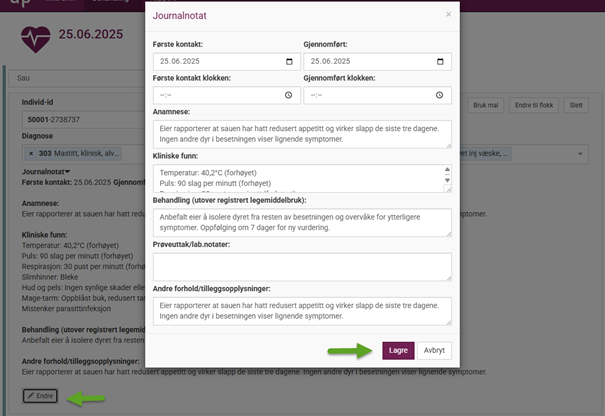Cancel the dialog with Avbryt
The height and width of the screenshot is (416, 605).
click(434, 351)
